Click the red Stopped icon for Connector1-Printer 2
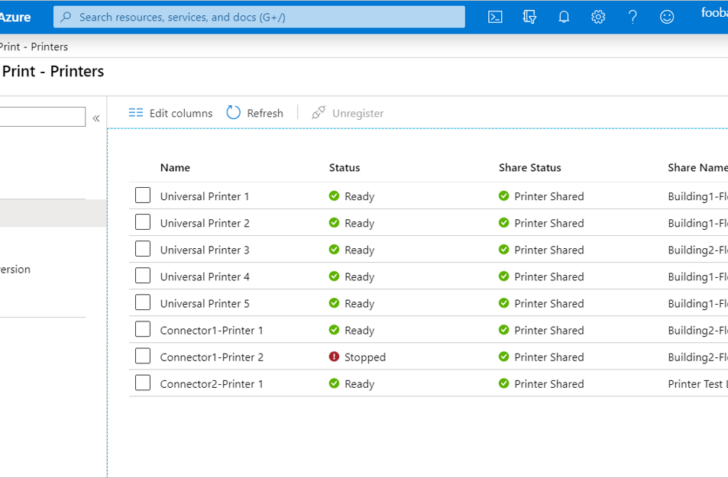728x478 pixels. tap(334, 356)
